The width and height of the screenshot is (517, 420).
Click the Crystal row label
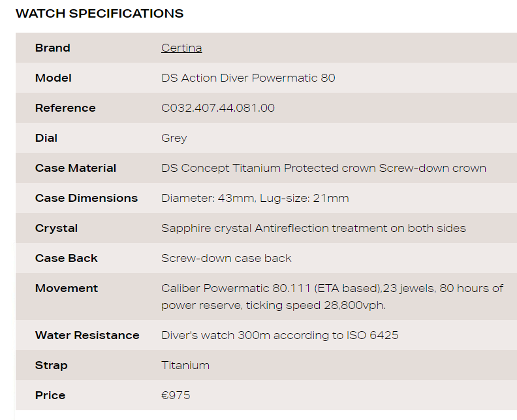(56, 228)
